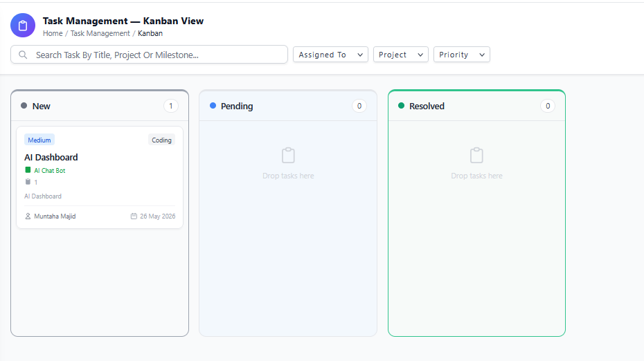
Task: Click the Resolved column header label
Action: (427, 106)
